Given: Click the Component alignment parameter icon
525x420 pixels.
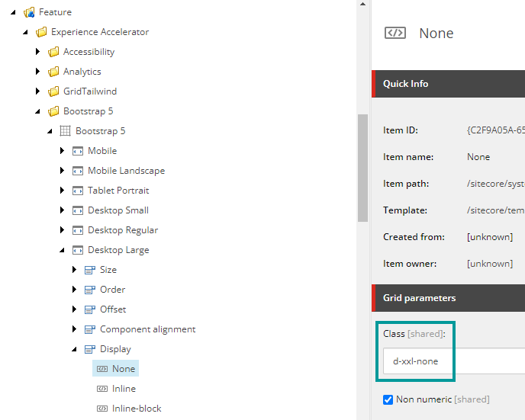Looking at the screenshot, I should (x=90, y=329).
